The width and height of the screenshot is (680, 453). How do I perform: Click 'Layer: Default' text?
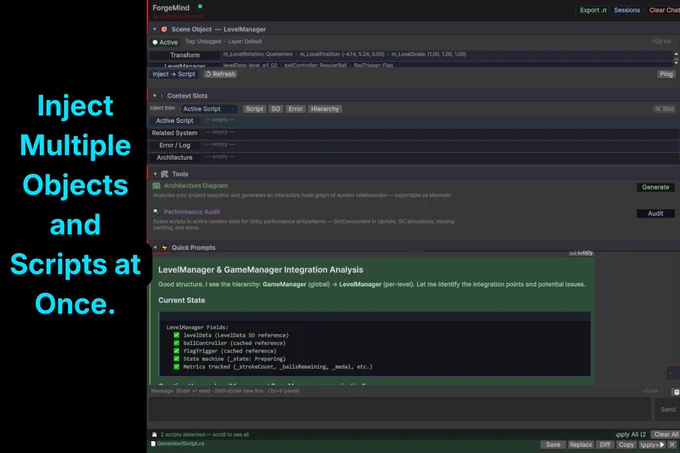[245, 42]
